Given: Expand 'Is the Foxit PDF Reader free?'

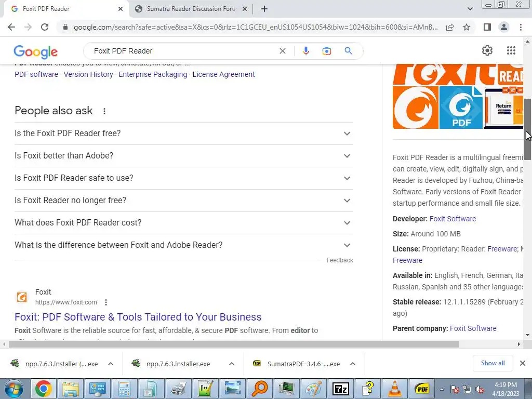Looking at the screenshot, I should 184,134.
